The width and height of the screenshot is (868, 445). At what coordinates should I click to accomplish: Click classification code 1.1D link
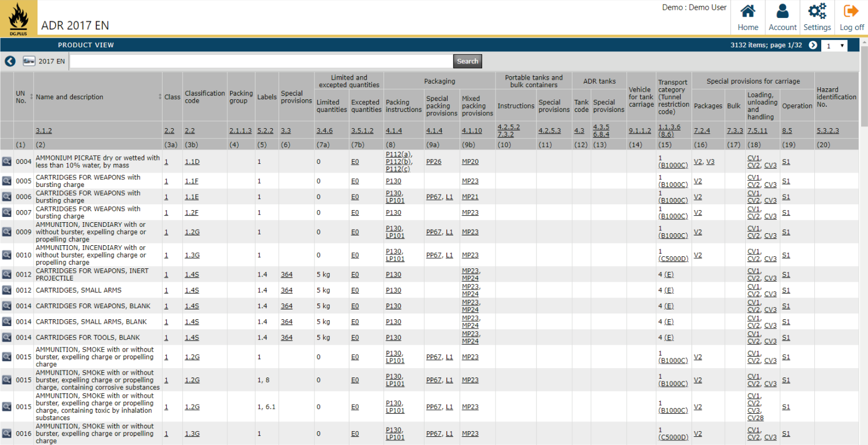point(192,162)
